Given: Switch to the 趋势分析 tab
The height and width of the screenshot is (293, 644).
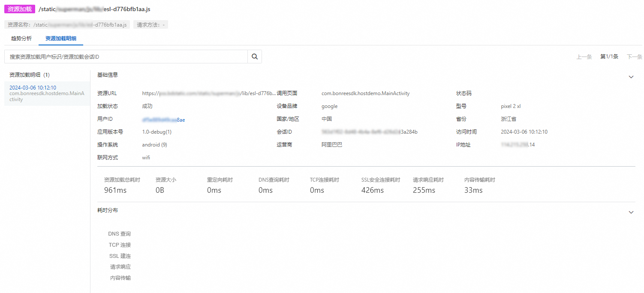Looking at the screenshot, I should coord(21,39).
